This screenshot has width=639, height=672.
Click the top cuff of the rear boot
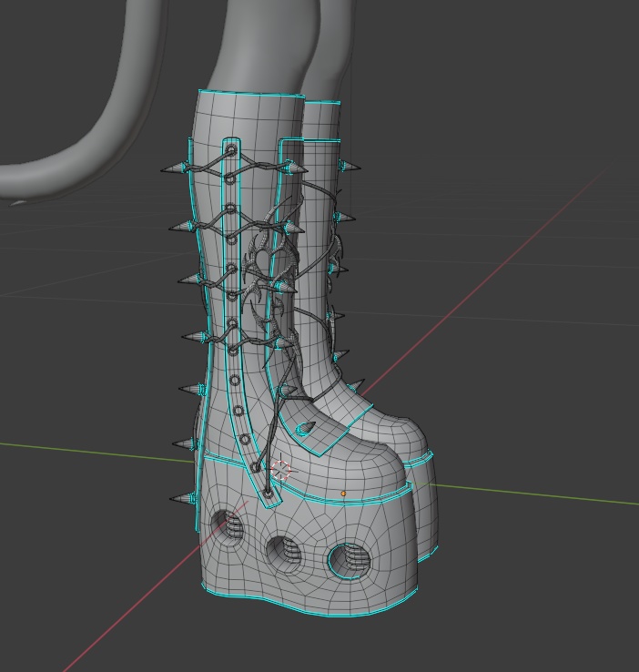click(x=323, y=104)
